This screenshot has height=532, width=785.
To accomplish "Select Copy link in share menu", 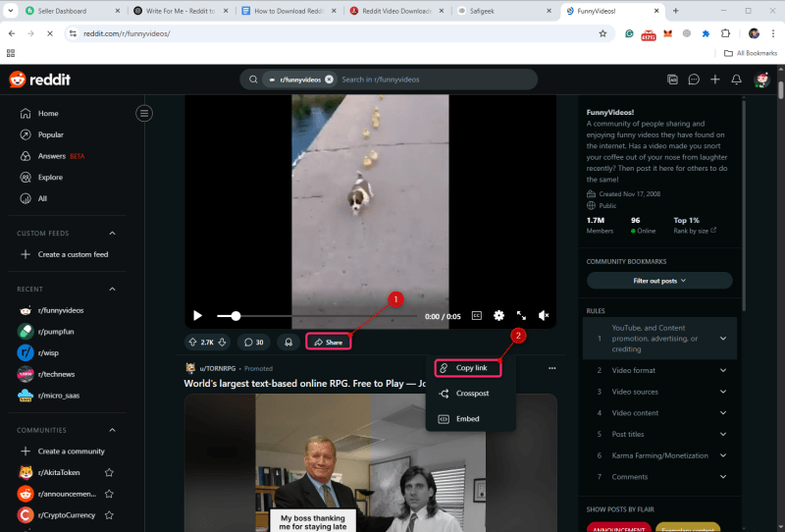I will click(x=468, y=368).
